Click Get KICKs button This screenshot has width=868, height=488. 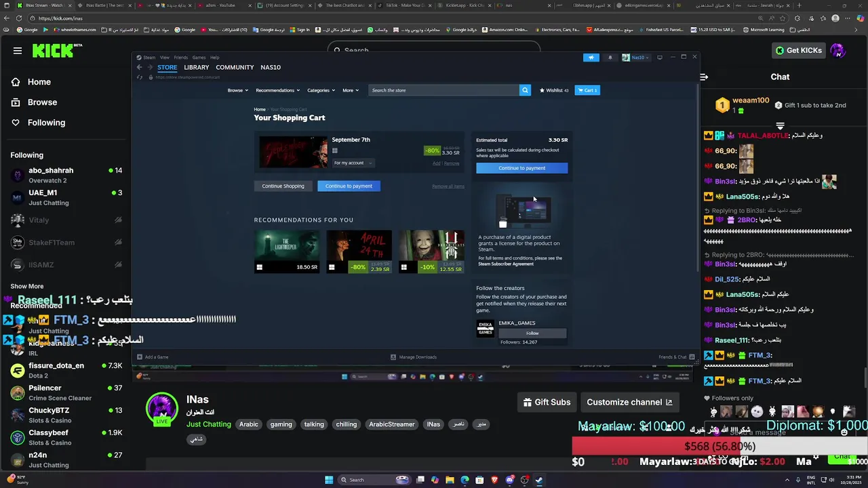[x=798, y=50]
